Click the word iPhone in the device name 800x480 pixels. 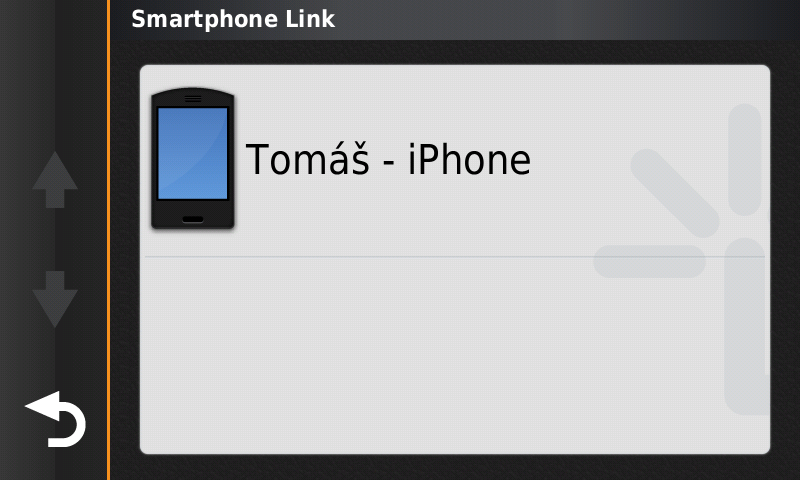coord(469,160)
